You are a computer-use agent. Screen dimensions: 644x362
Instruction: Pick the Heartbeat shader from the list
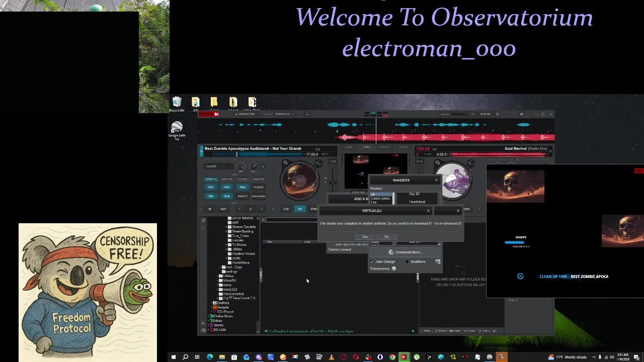[417, 202]
